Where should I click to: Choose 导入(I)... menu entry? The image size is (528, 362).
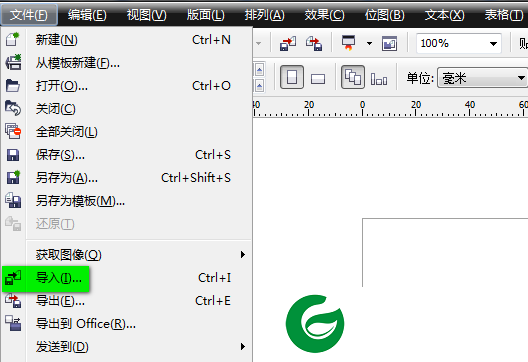127,278
